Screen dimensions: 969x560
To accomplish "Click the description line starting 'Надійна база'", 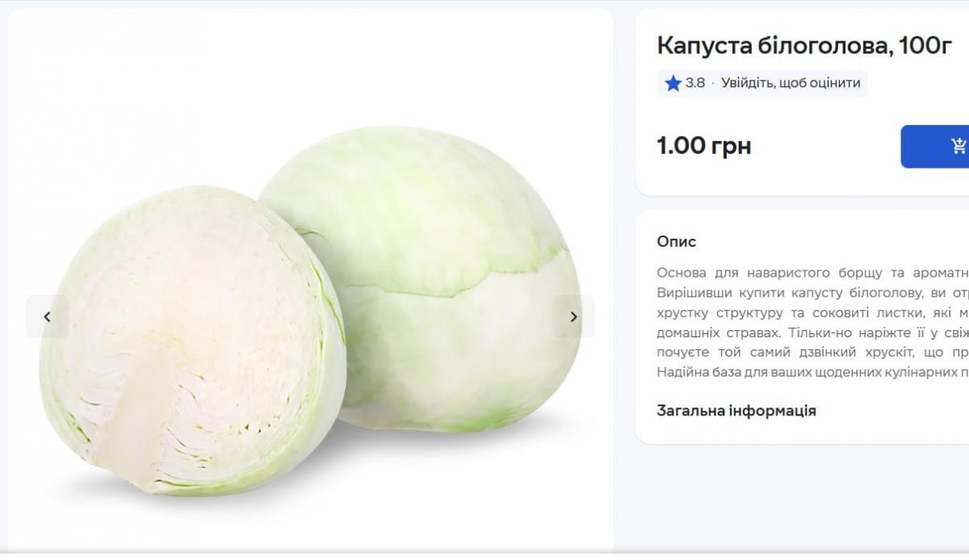I will pyautogui.click(x=813, y=372).
